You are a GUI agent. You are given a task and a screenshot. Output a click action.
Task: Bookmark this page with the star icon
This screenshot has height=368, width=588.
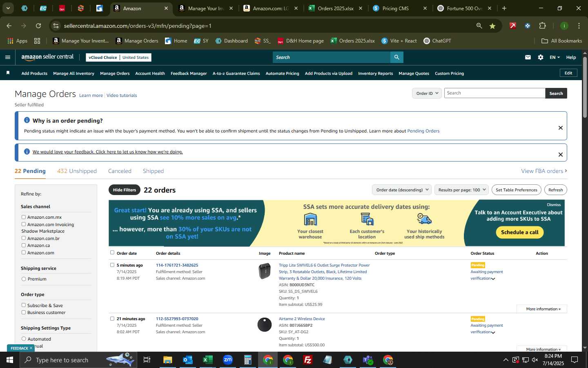pyautogui.click(x=492, y=26)
